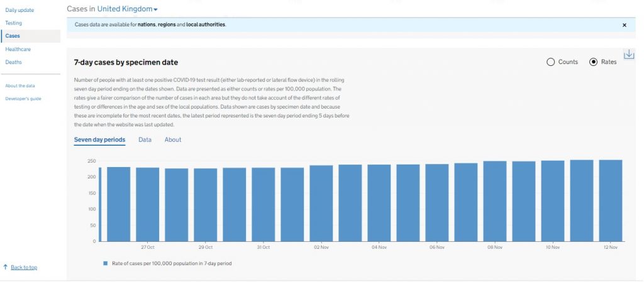Viewport: 644px width, 282px height.
Task: Select the Counts radio button
Action: point(551,62)
